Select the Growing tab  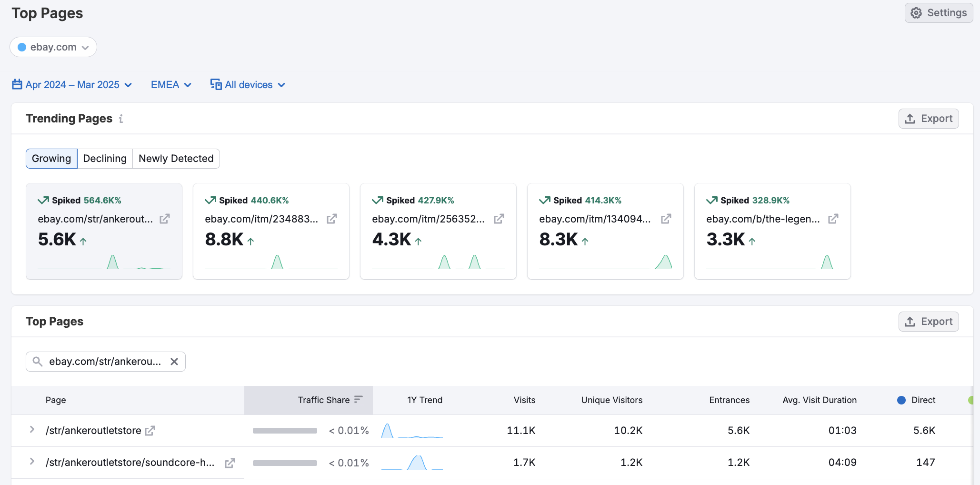pyautogui.click(x=51, y=159)
